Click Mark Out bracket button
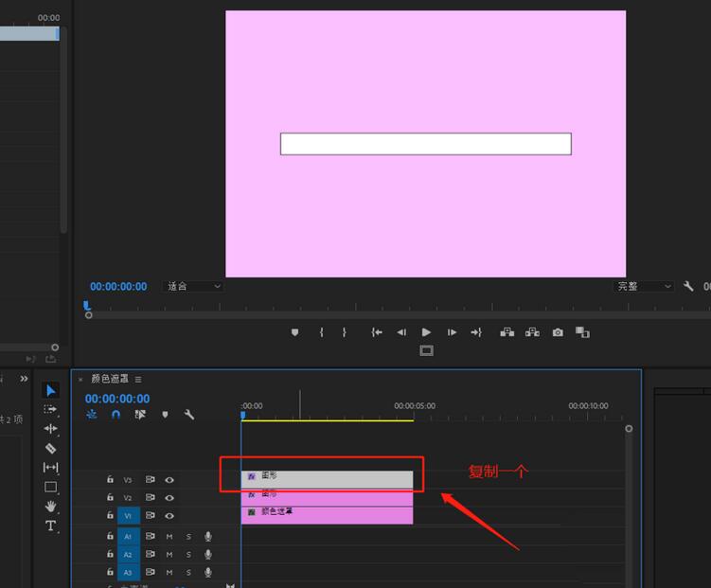 [x=345, y=332]
